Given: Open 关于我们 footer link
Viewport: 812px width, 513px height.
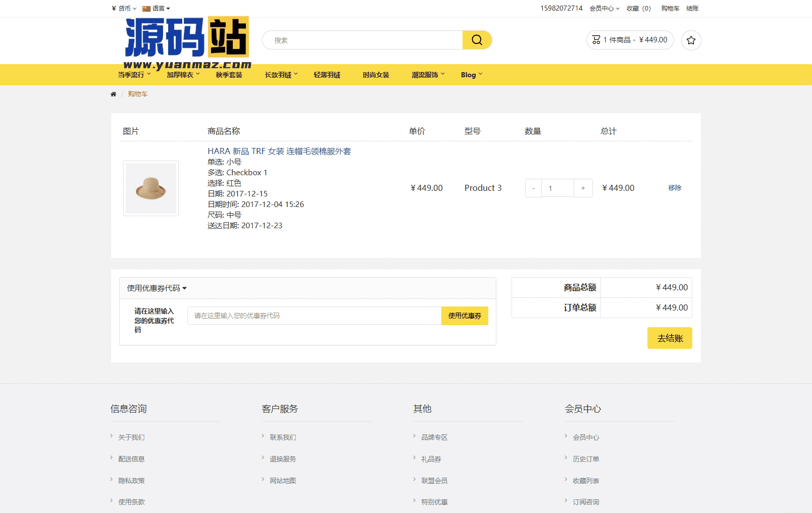Looking at the screenshot, I should [131, 437].
